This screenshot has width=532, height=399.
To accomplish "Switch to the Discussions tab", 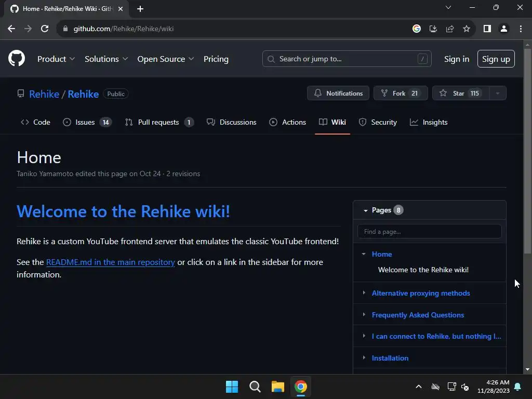I will pyautogui.click(x=231, y=122).
